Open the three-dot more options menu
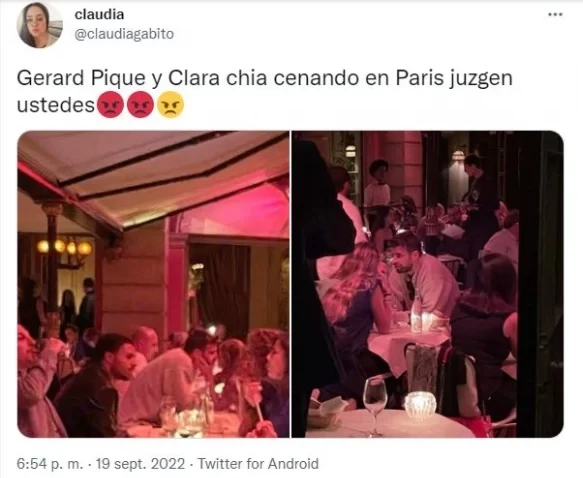This screenshot has height=478, width=583. 555,14
